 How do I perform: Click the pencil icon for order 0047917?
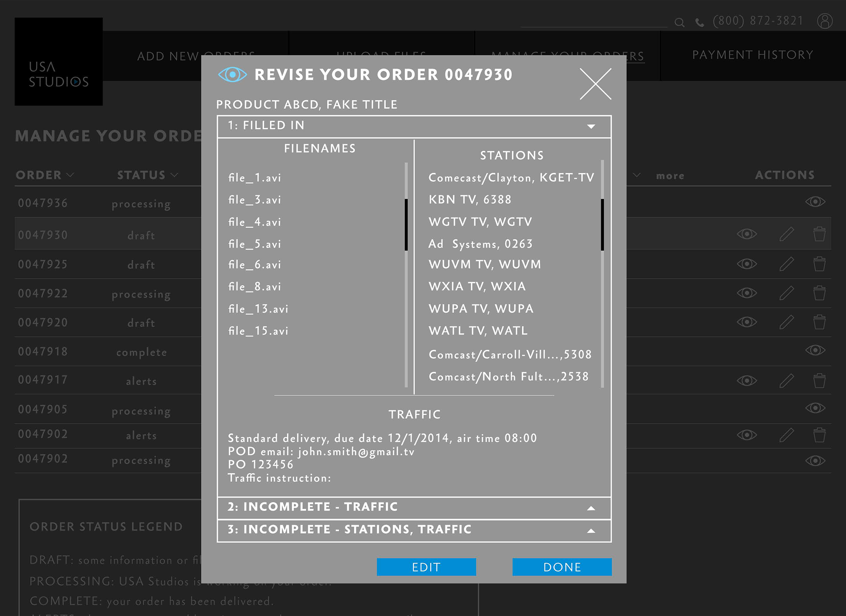(x=787, y=380)
